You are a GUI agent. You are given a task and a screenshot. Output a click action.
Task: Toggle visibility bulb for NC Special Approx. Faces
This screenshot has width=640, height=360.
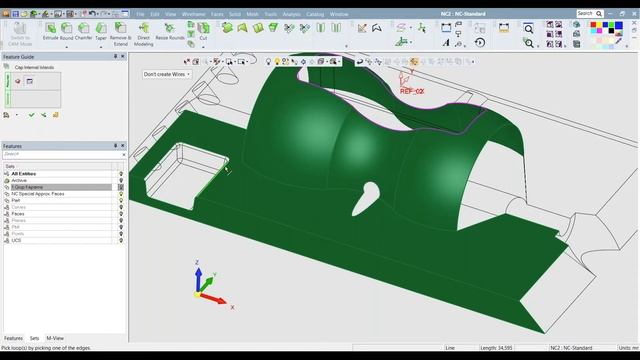(x=121, y=194)
